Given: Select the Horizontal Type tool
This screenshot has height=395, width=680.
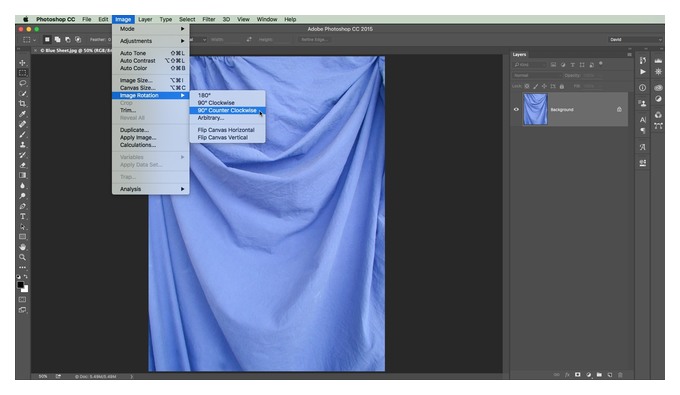Looking at the screenshot, I should coord(23,216).
